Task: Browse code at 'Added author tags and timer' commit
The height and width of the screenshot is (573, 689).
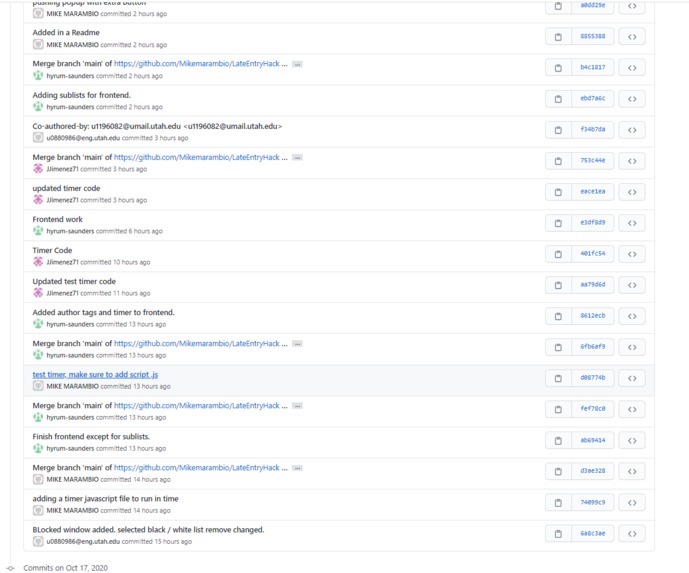Action: coord(632,316)
